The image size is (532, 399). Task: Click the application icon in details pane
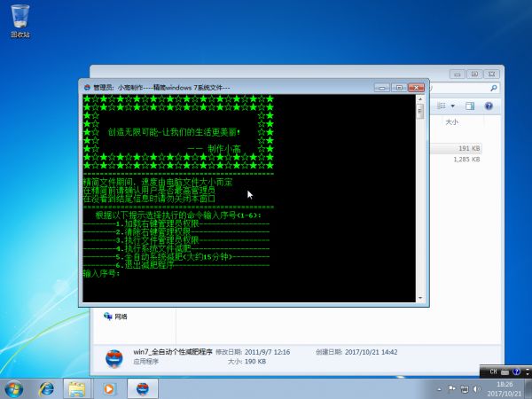pyautogui.click(x=114, y=358)
